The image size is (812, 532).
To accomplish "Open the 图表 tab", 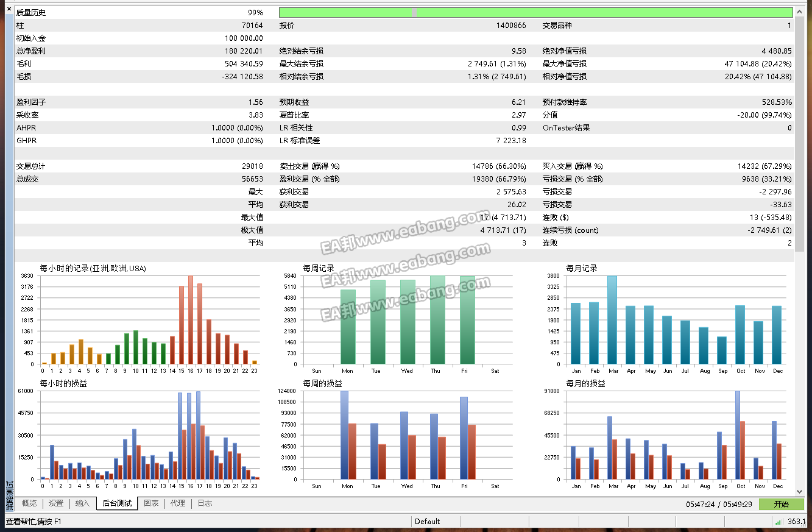I will pos(151,503).
